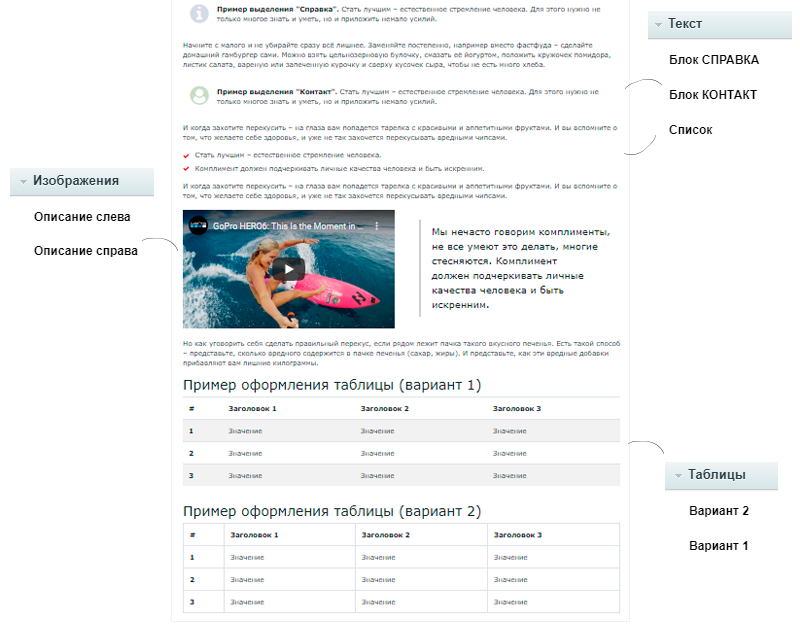Click the GoPro channel logo on video
This screenshot has width=800, height=630.
click(198, 225)
